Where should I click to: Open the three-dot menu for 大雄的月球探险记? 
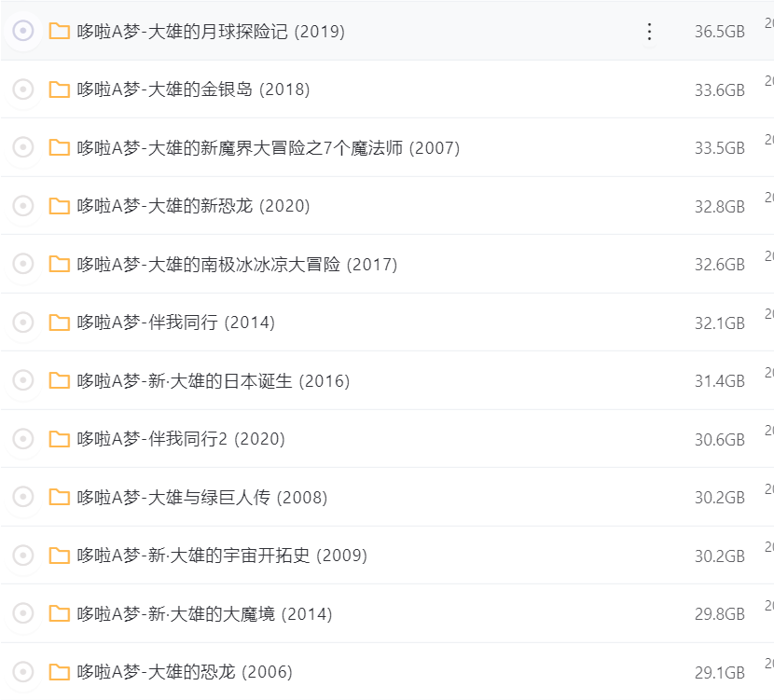(x=649, y=32)
